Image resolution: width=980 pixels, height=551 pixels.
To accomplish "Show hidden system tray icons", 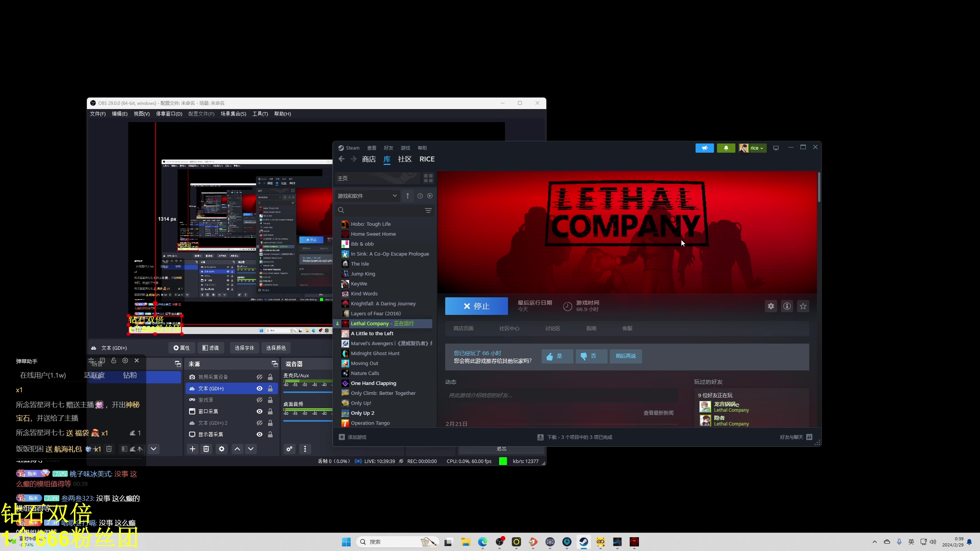I will point(874,542).
